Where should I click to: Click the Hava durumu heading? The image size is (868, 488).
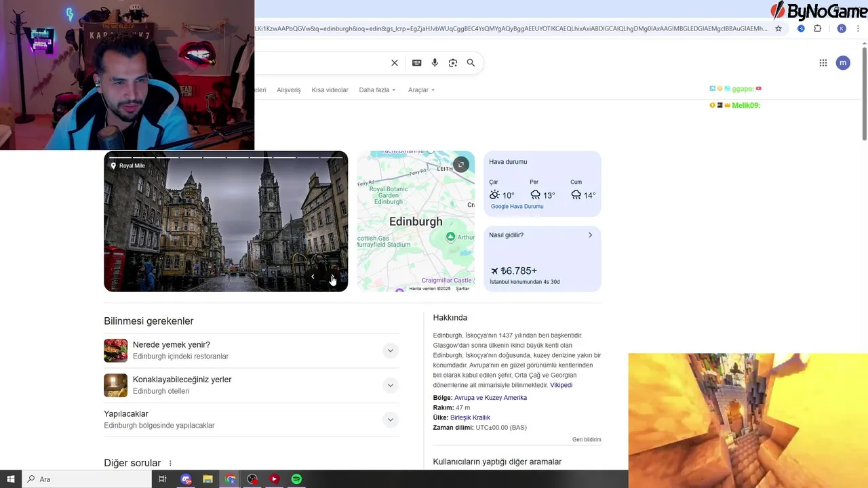[508, 162]
